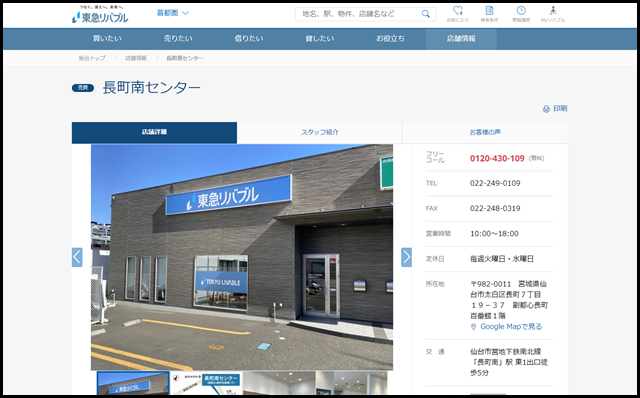Open the 売りたい menu

[x=178, y=39]
